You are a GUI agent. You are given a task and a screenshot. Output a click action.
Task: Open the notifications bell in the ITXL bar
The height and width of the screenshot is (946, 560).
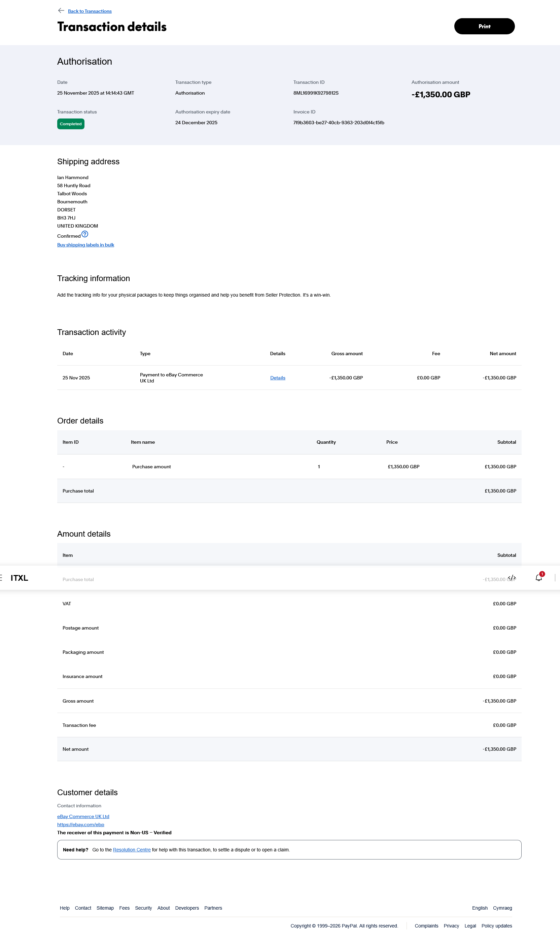click(539, 578)
